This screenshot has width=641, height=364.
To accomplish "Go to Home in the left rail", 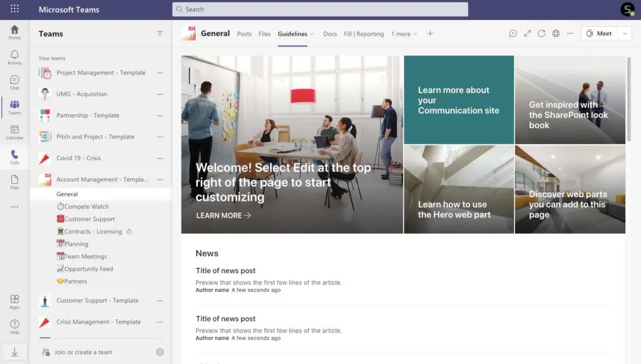I will 15,32.
